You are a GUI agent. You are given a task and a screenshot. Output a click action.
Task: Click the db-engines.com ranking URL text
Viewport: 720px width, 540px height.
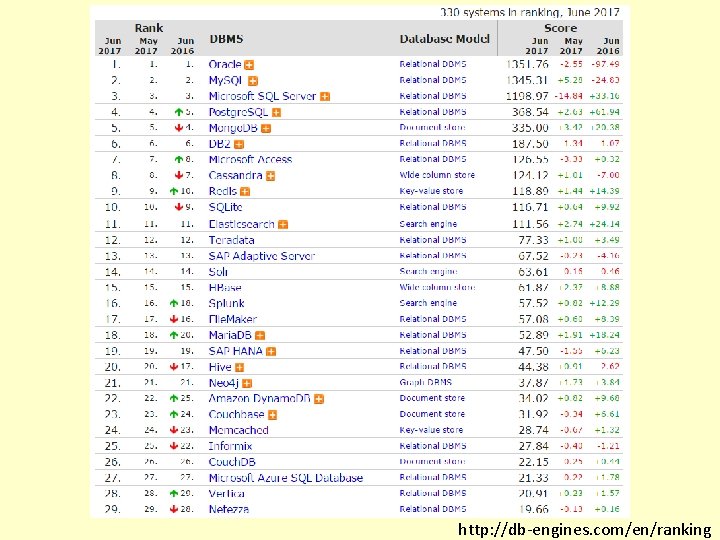585,529
